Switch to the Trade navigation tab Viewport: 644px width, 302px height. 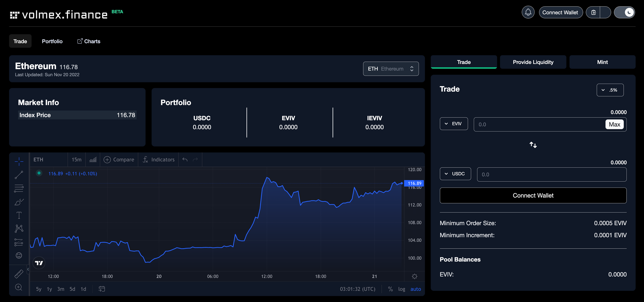[x=20, y=41]
